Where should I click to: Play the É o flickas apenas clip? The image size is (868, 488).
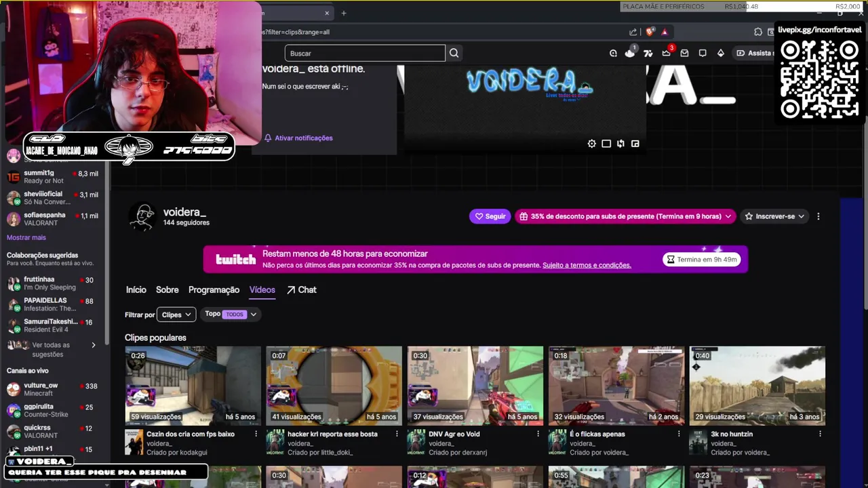point(616,385)
